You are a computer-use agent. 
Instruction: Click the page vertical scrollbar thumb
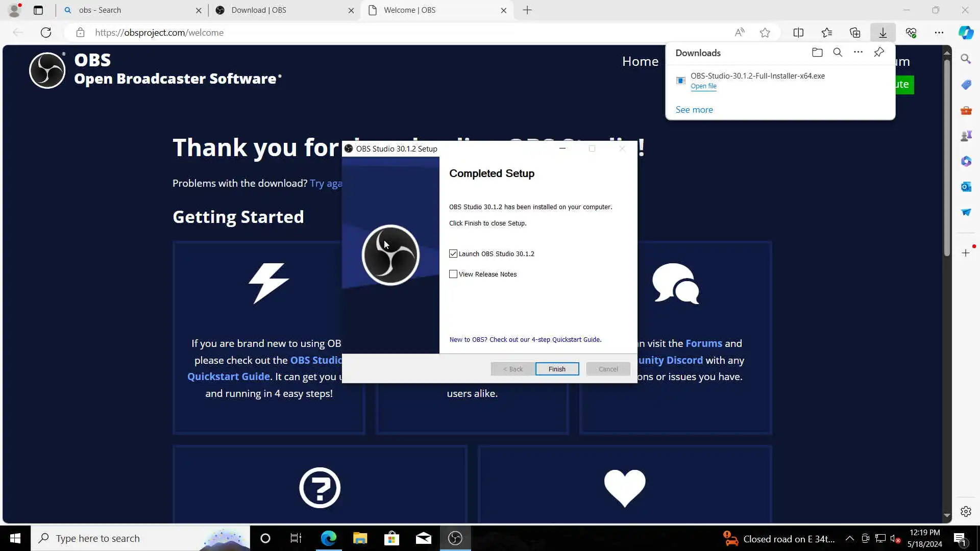coord(947,158)
